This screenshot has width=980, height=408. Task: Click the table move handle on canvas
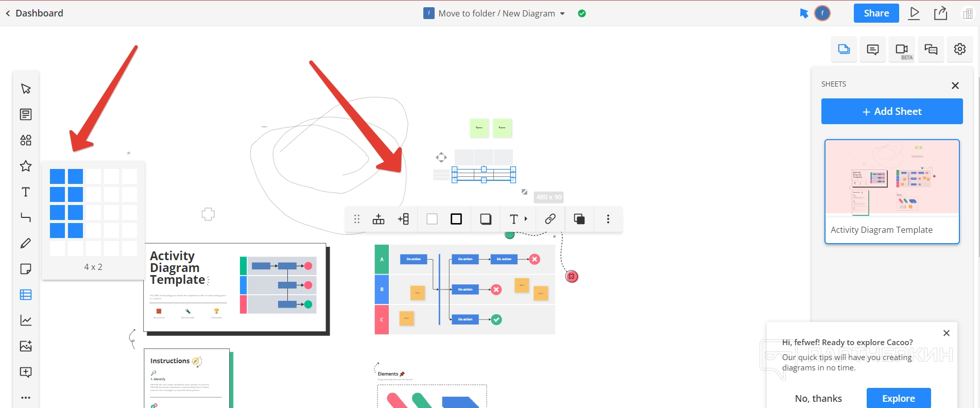tap(441, 157)
